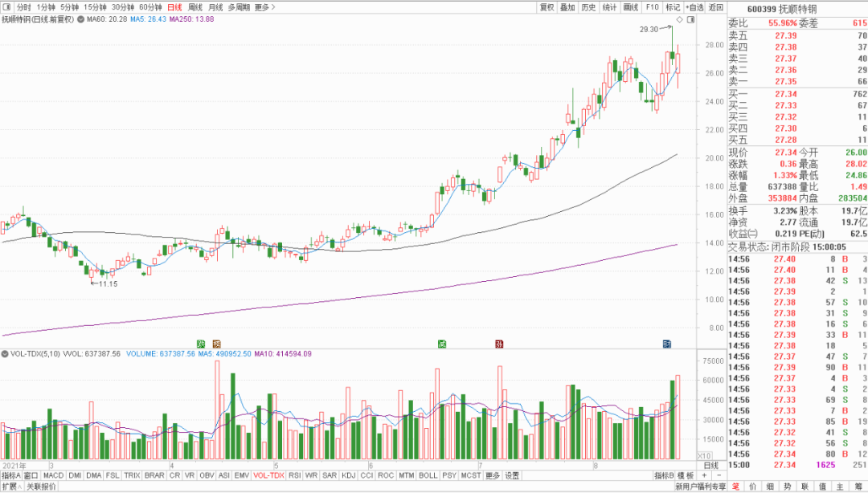The height and width of the screenshot is (493, 868).
Task: Click the blue event marker near August
Action: pos(667,344)
